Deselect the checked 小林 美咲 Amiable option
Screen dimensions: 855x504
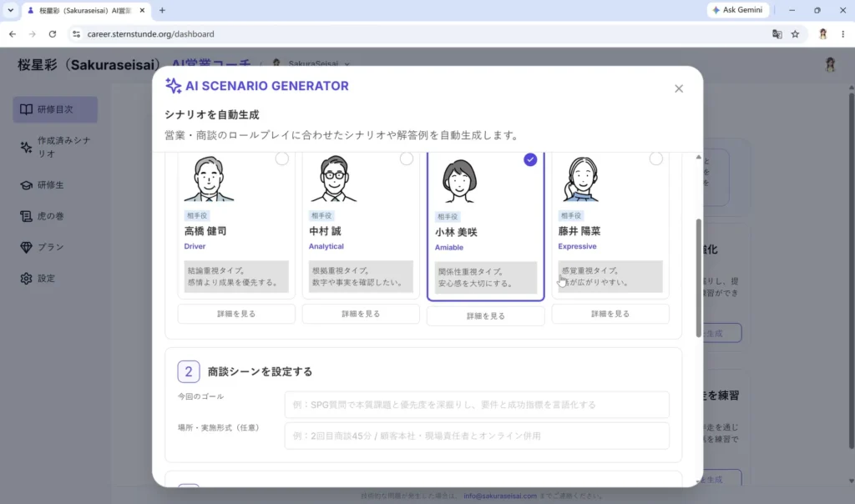pos(530,159)
